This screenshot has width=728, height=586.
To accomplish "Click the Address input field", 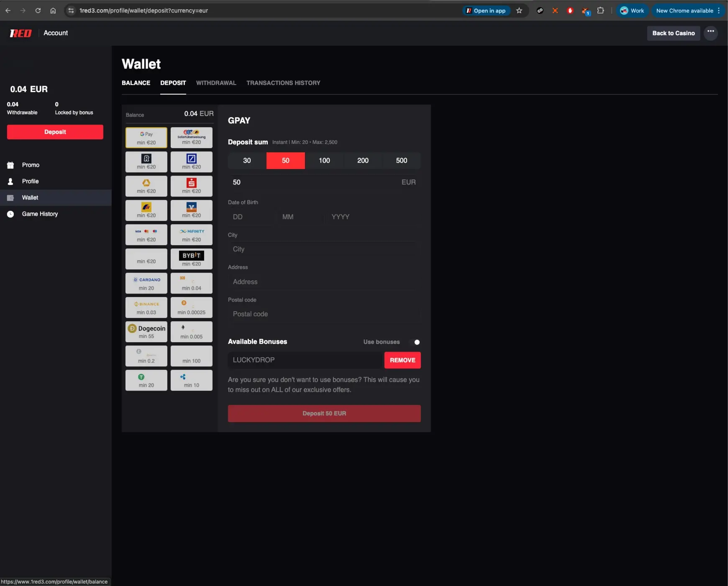I will click(x=324, y=281).
